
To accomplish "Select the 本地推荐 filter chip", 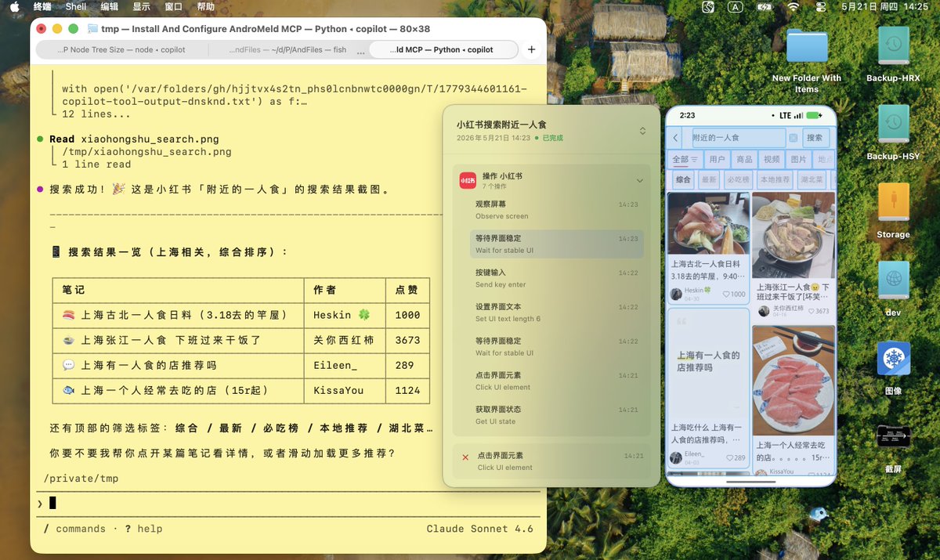I will pyautogui.click(x=775, y=179).
